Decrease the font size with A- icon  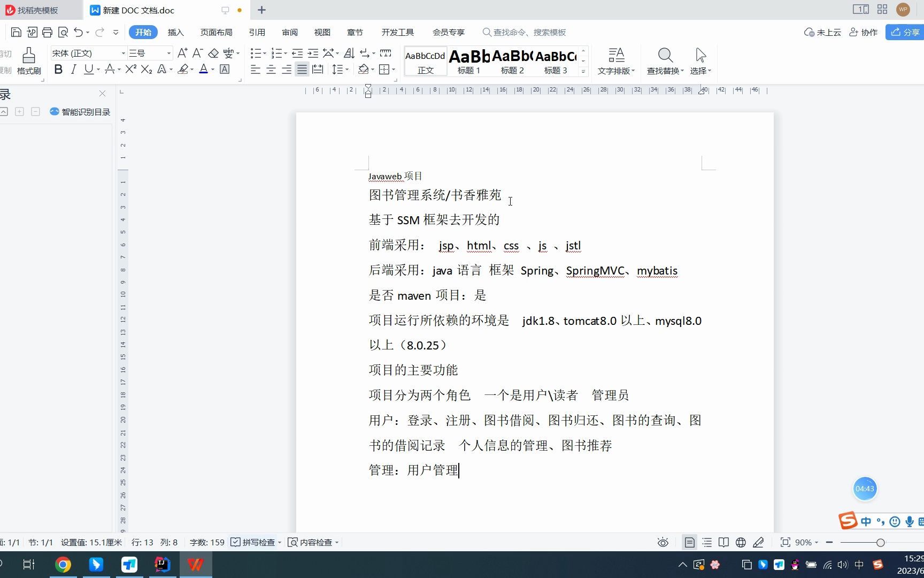click(197, 53)
